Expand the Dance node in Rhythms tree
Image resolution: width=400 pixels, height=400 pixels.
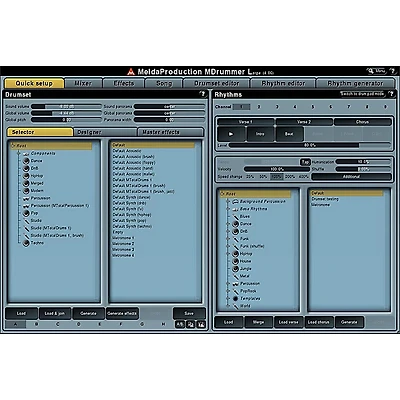point(228,224)
